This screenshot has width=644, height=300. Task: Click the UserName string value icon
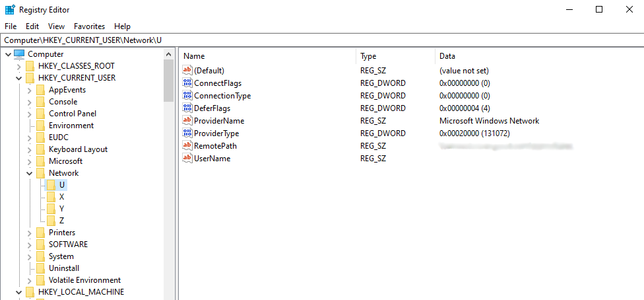pyautogui.click(x=187, y=159)
